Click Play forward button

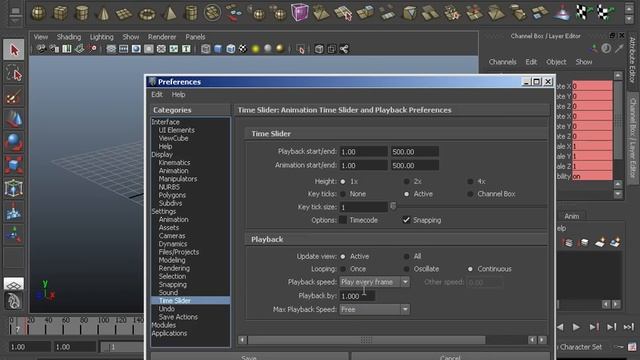click(576, 327)
